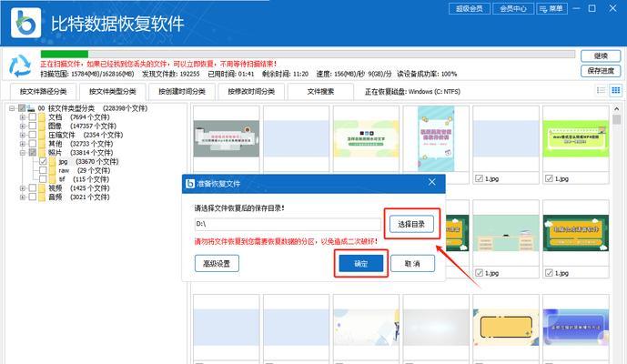
Task: Check the 压缩文件 category checkbox
Action: point(33,135)
